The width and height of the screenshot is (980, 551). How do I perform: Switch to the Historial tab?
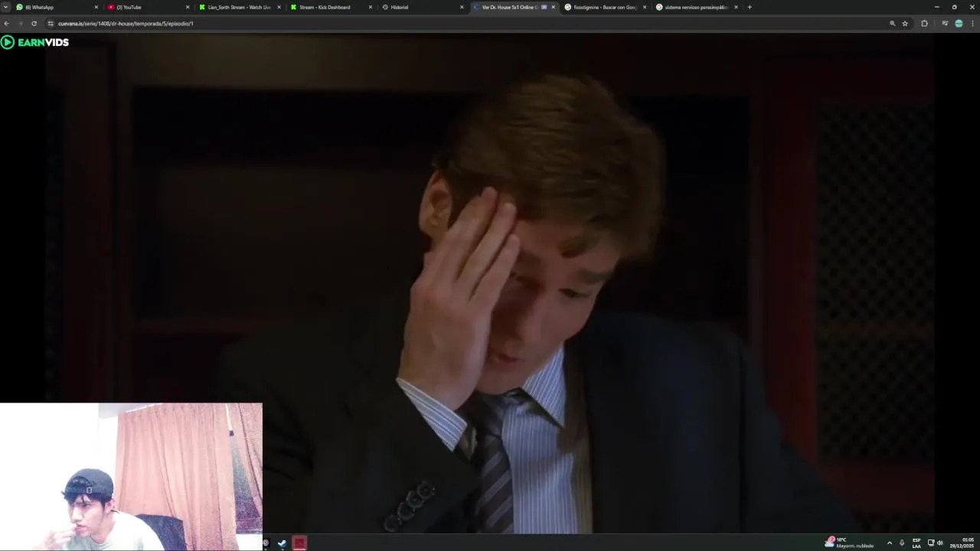coord(423,7)
